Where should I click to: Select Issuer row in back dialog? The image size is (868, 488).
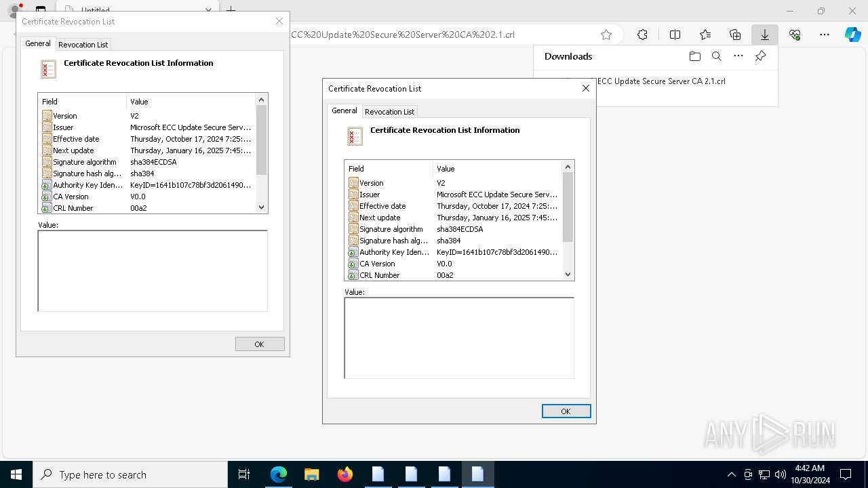point(147,127)
